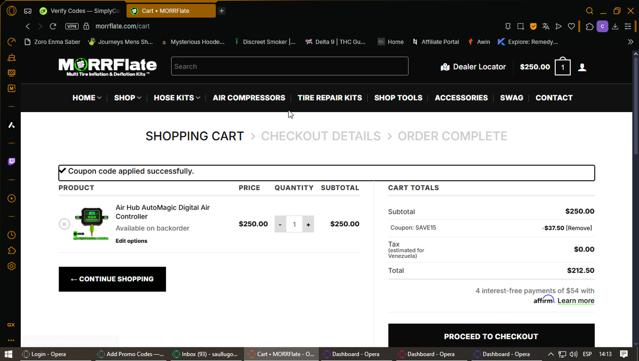This screenshot has width=639, height=361.
Task: Open the taskbar notification center icon
Action: (x=624, y=354)
